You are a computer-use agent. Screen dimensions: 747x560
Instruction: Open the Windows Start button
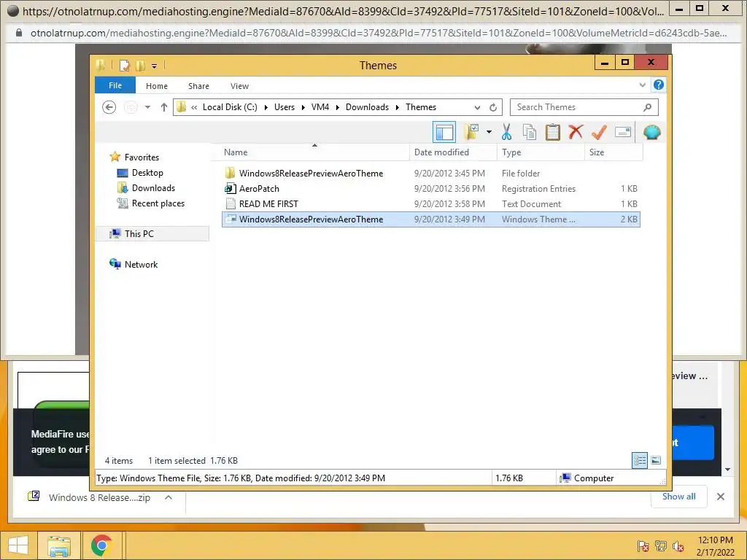[18, 545]
